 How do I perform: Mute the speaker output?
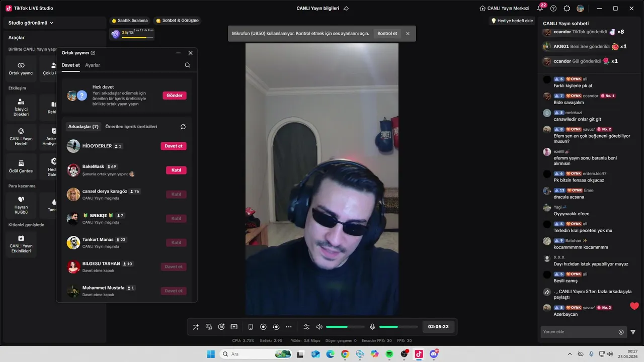point(319,327)
